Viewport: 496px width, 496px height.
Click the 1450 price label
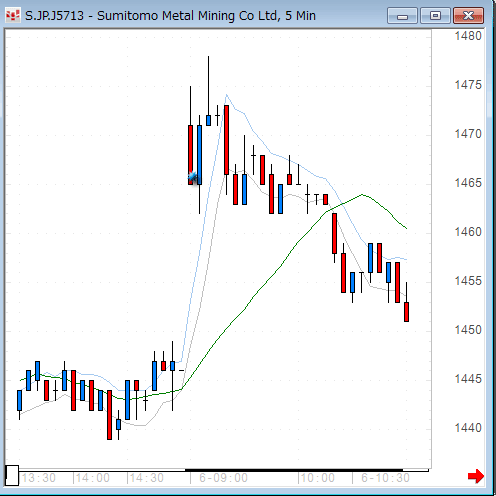(468, 330)
